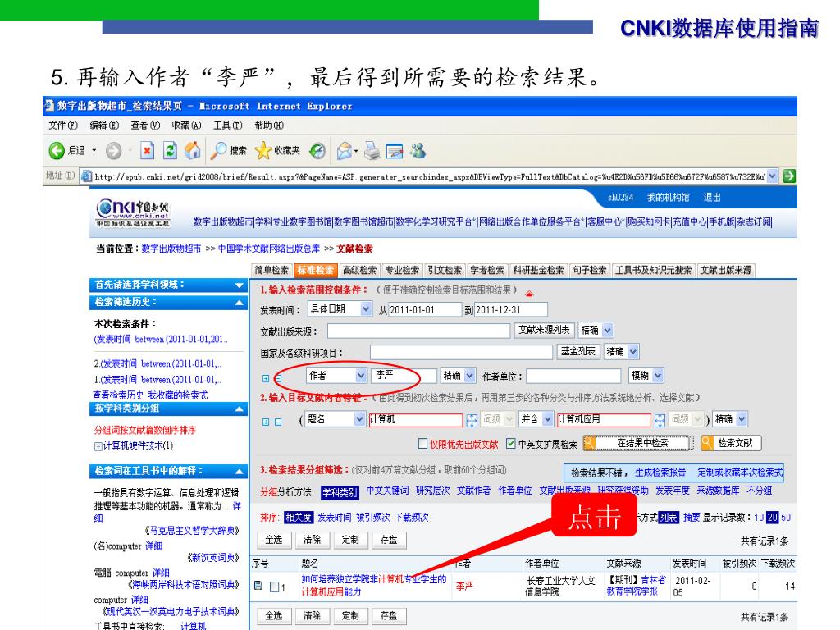Click the CNKI logo
The width and height of the screenshot is (840, 630).
[x=133, y=213]
